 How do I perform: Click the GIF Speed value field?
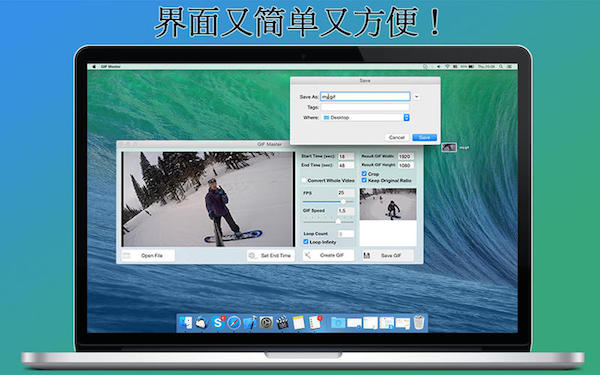346,211
